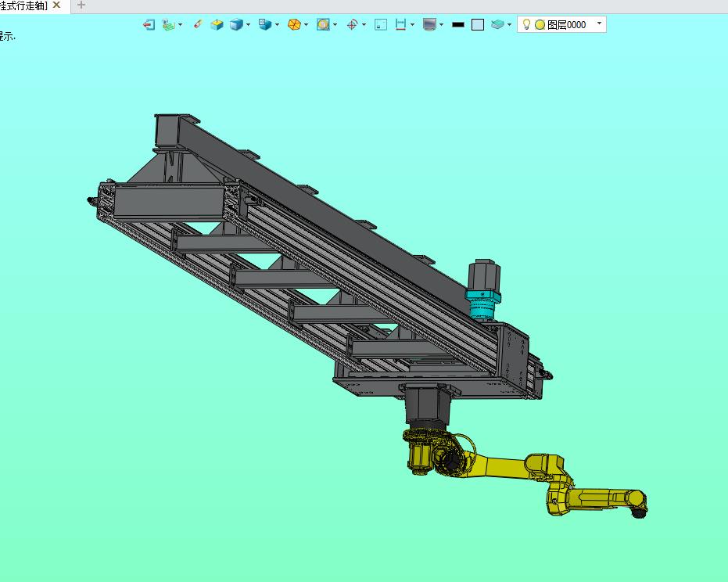This screenshot has height=582, width=728.
Task: Open the zoom options dropdown arrow
Action: pyautogui.click(x=335, y=24)
